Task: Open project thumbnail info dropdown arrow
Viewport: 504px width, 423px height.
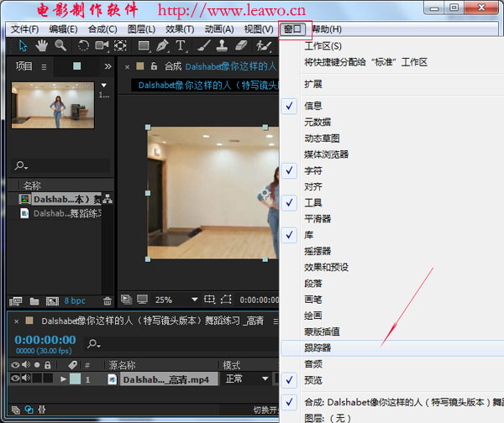Action: coord(104,86)
